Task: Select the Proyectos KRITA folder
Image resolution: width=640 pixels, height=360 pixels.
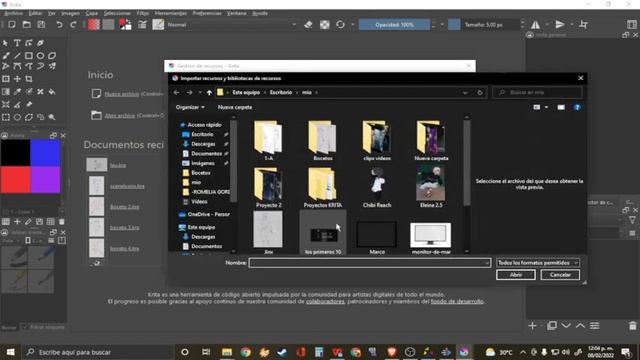Action: 322,188
